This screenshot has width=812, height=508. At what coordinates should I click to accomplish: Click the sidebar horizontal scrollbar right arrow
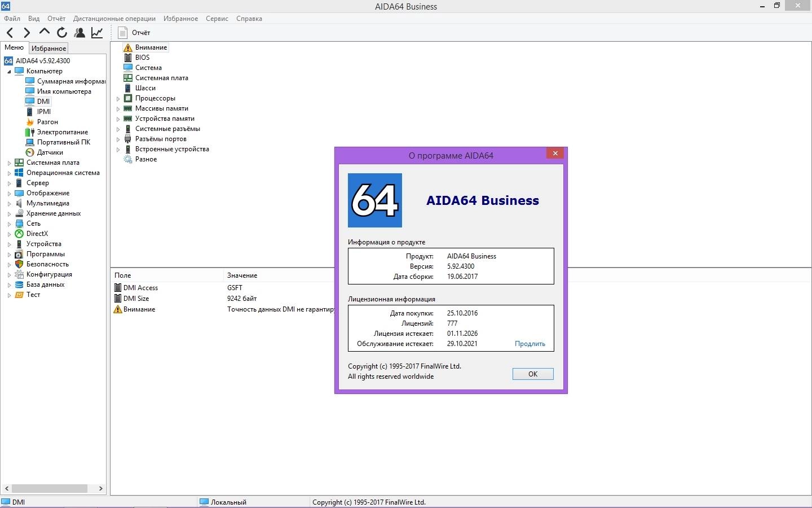coord(101,489)
